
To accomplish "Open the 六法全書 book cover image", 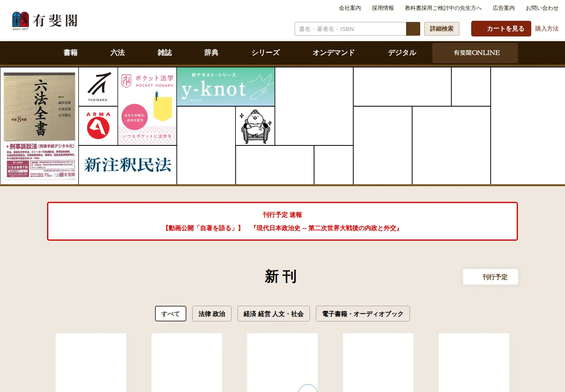I will click(39, 126).
